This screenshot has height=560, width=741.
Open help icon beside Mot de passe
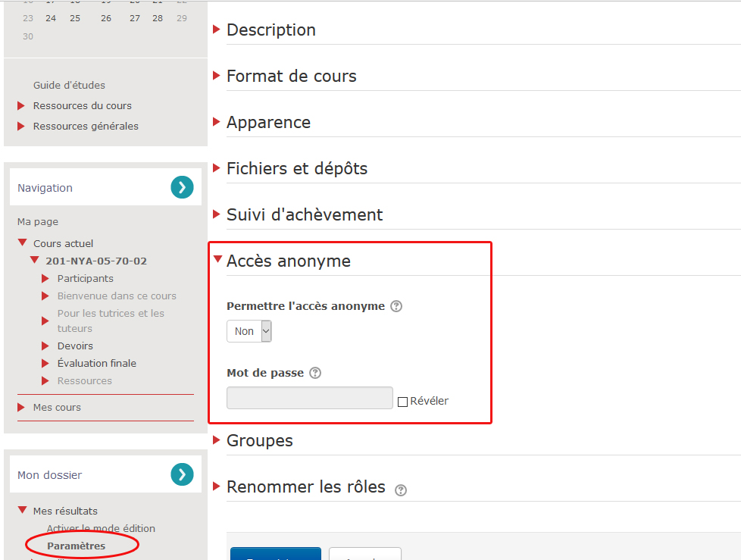coord(315,373)
